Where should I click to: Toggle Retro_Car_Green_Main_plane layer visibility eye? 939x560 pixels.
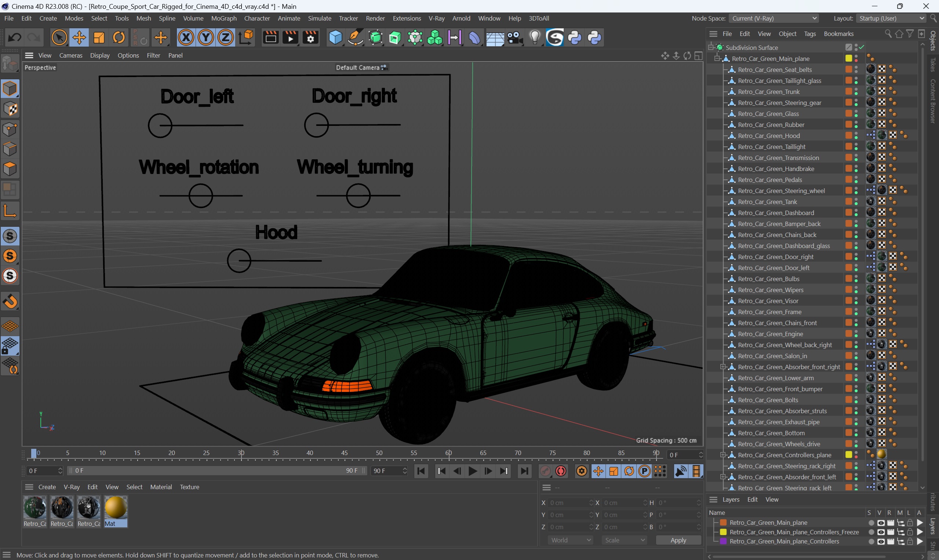pos(881,523)
